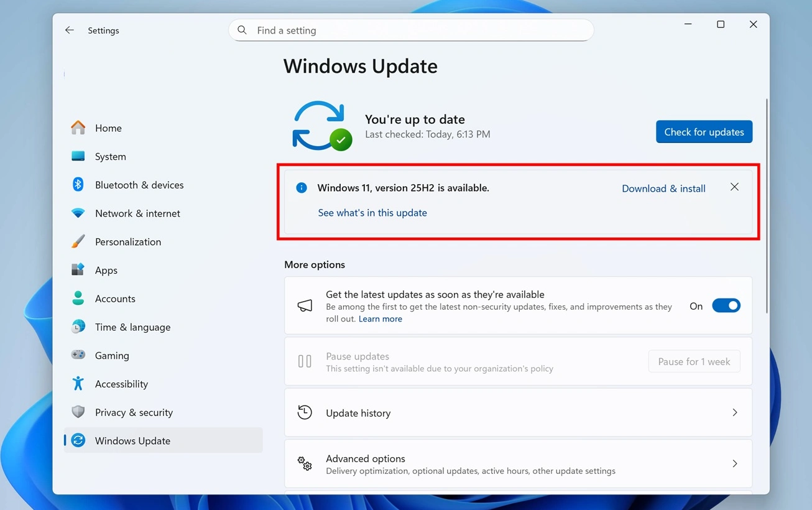The height and width of the screenshot is (510, 812).
Task: Click the info icon on update banner
Action: point(301,187)
